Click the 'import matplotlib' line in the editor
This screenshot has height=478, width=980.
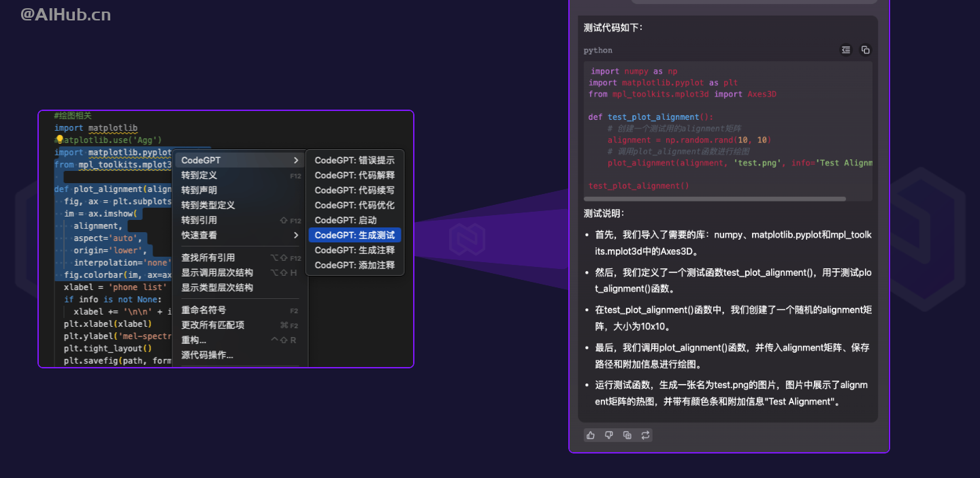tap(96, 128)
